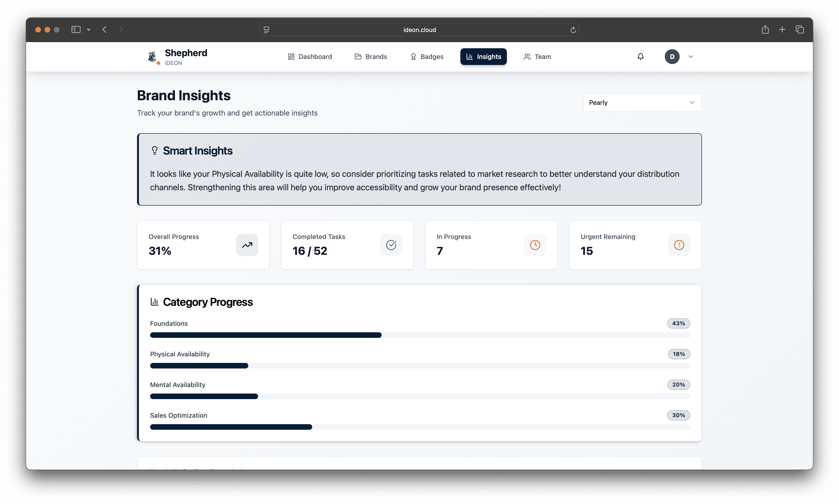Click the browser reload page icon
The image size is (839, 504).
pyautogui.click(x=573, y=30)
